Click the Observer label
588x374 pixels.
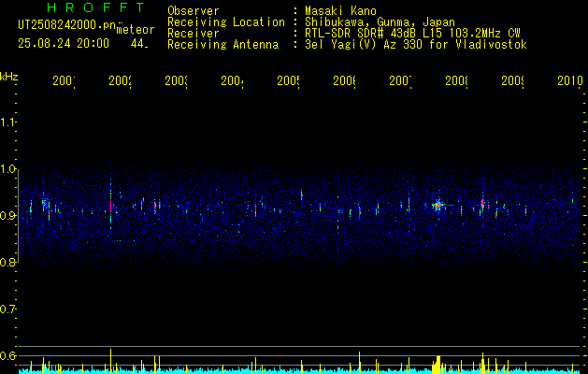coord(194,10)
